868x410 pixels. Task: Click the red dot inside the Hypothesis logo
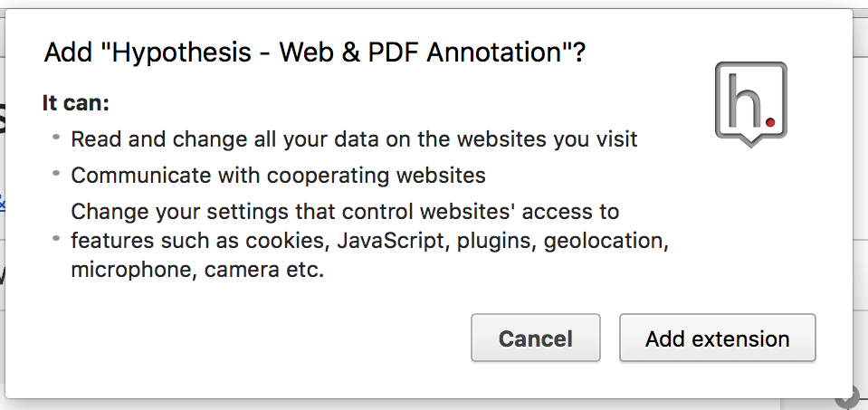pyautogui.click(x=770, y=121)
